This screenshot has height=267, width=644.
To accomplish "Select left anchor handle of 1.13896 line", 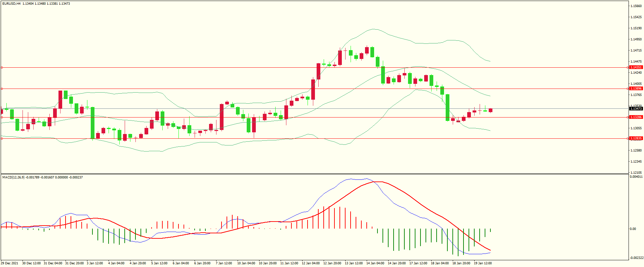I will coord(2,89).
